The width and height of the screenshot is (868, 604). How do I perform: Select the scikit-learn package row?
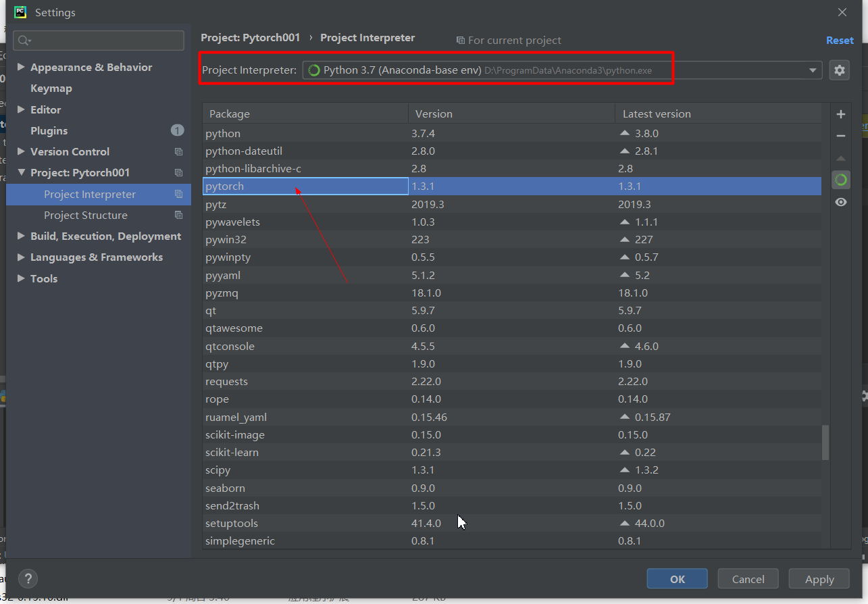512,452
